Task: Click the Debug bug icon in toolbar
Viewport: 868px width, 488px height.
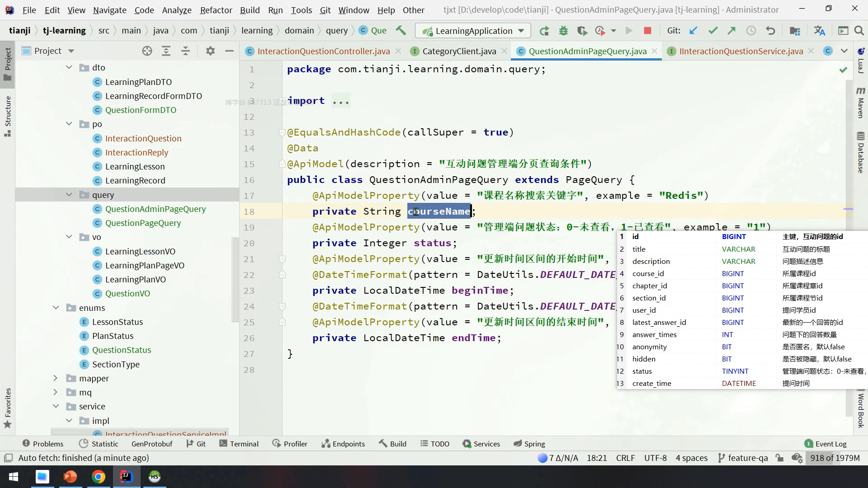Action: coord(563,31)
